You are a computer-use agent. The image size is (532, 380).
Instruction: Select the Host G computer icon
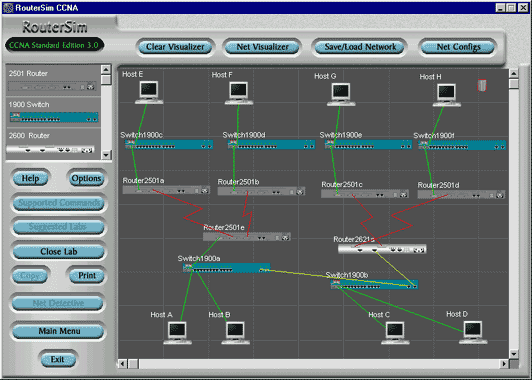341,95
